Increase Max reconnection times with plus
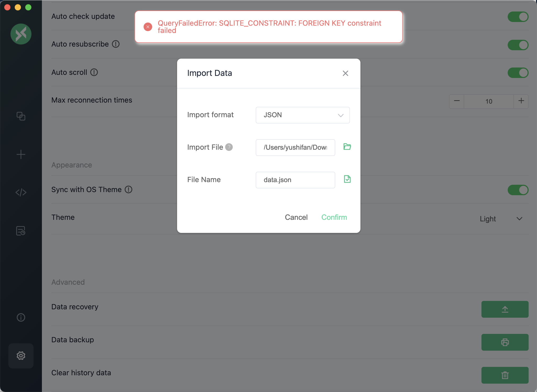Image resolution: width=537 pixels, height=392 pixels. pyautogui.click(x=521, y=101)
